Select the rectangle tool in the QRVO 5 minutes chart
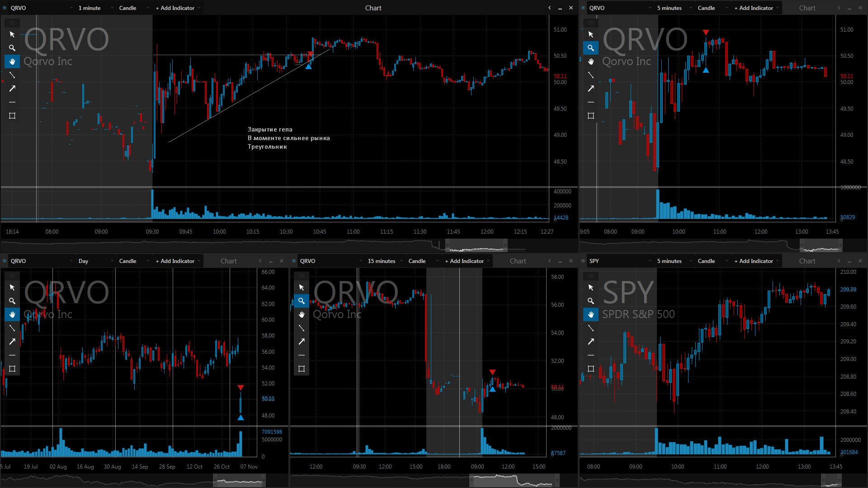868x488 pixels. click(591, 116)
